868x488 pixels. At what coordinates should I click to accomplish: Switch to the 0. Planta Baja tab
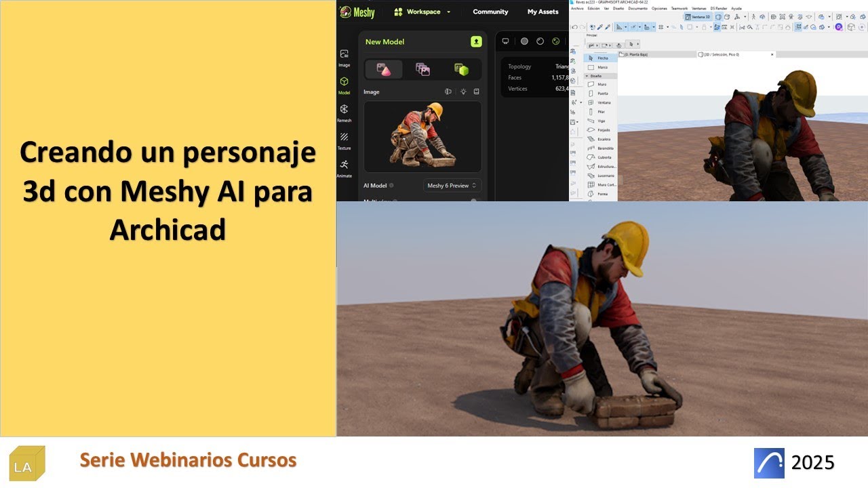pos(657,54)
